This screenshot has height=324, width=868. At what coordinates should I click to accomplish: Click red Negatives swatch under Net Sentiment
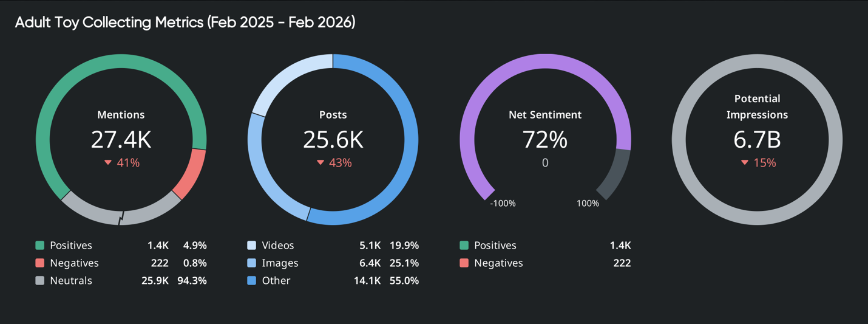tap(464, 263)
